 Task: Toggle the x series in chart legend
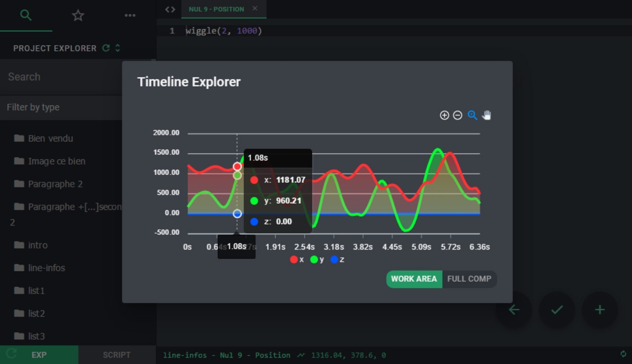point(297,259)
